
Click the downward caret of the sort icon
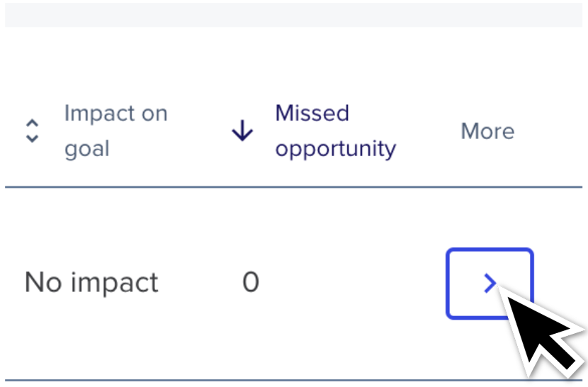tap(33, 138)
